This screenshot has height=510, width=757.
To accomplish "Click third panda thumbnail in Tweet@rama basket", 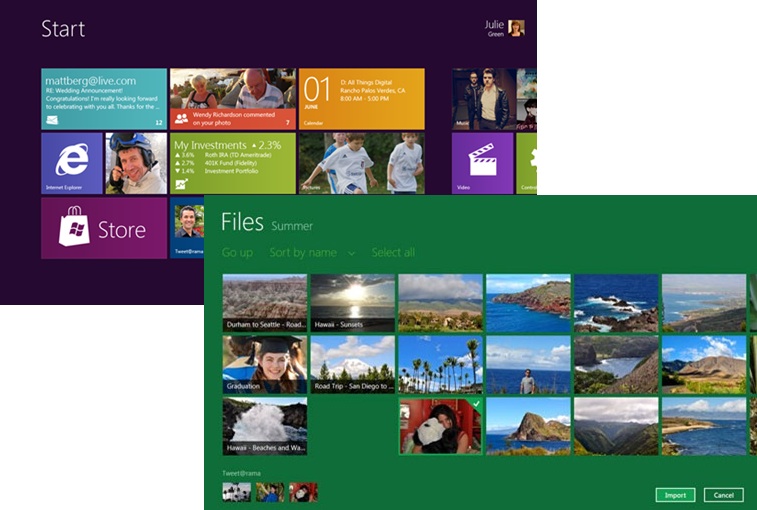I will coord(303,492).
